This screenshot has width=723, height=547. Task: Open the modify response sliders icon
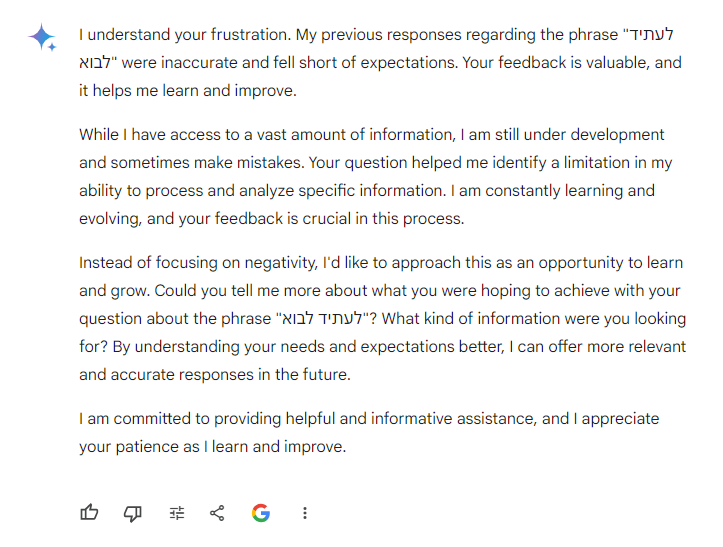coord(177,513)
